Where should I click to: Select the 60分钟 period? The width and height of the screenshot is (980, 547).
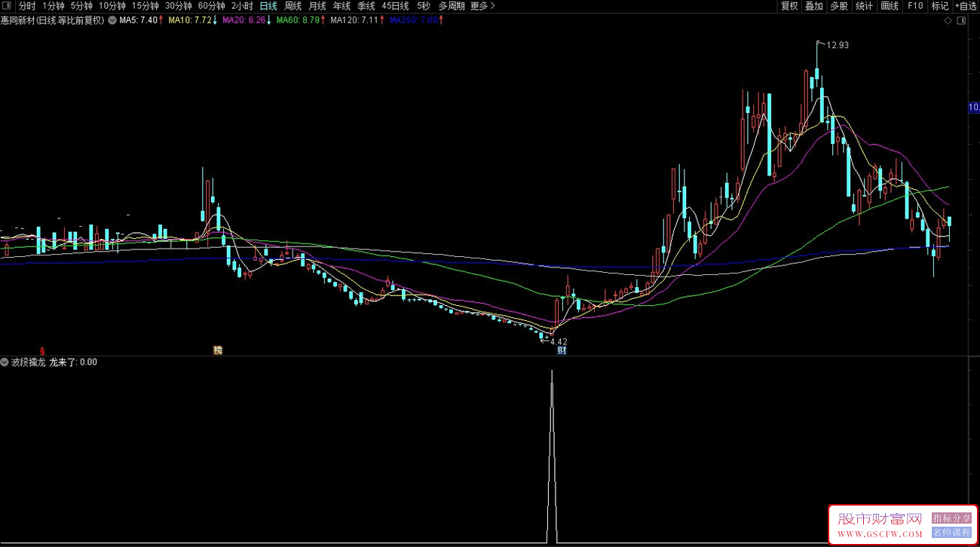tap(211, 6)
